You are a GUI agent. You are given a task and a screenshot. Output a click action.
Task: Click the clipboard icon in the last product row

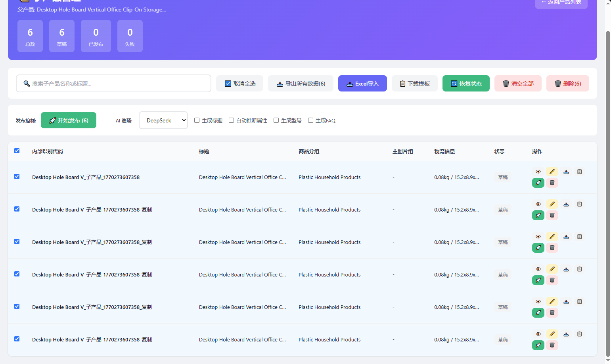579,334
